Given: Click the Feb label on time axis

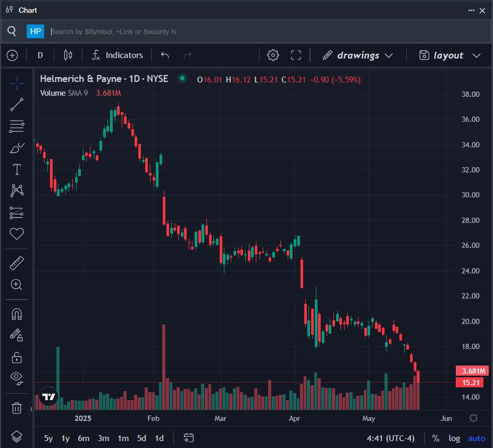Looking at the screenshot, I should point(154,418).
